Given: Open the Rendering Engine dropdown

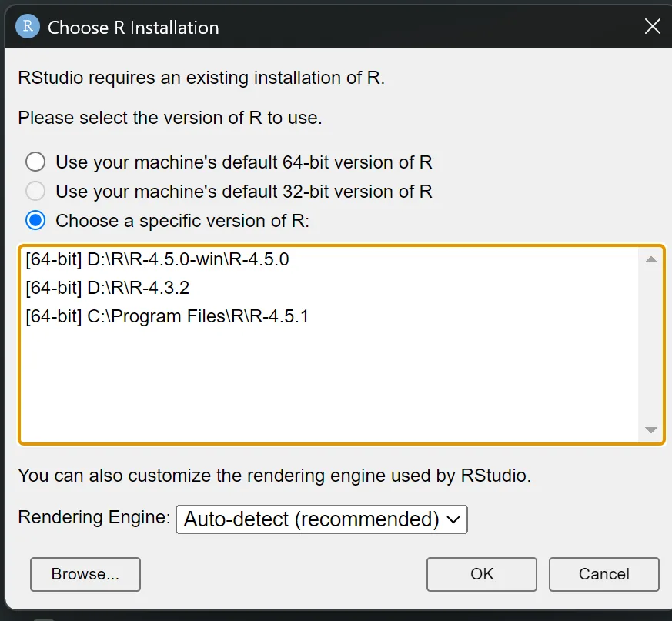Looking at the screenshot, I should point(322,519).
